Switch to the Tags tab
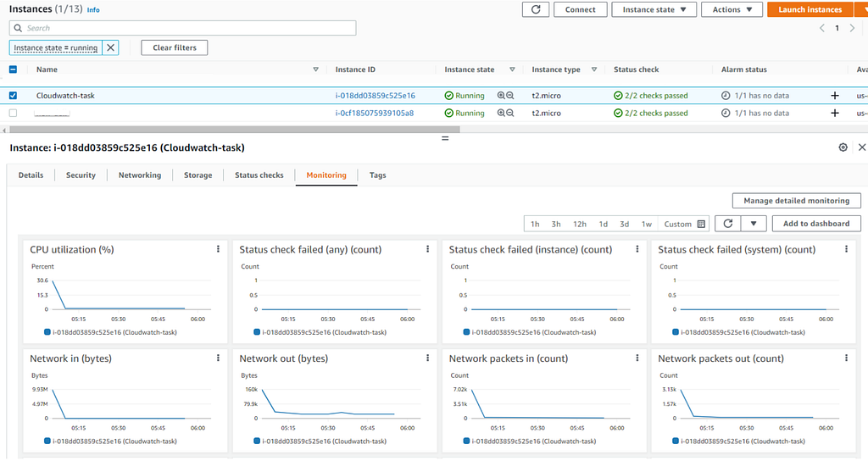This screenshot has width=868, height=461. point(377,175)
